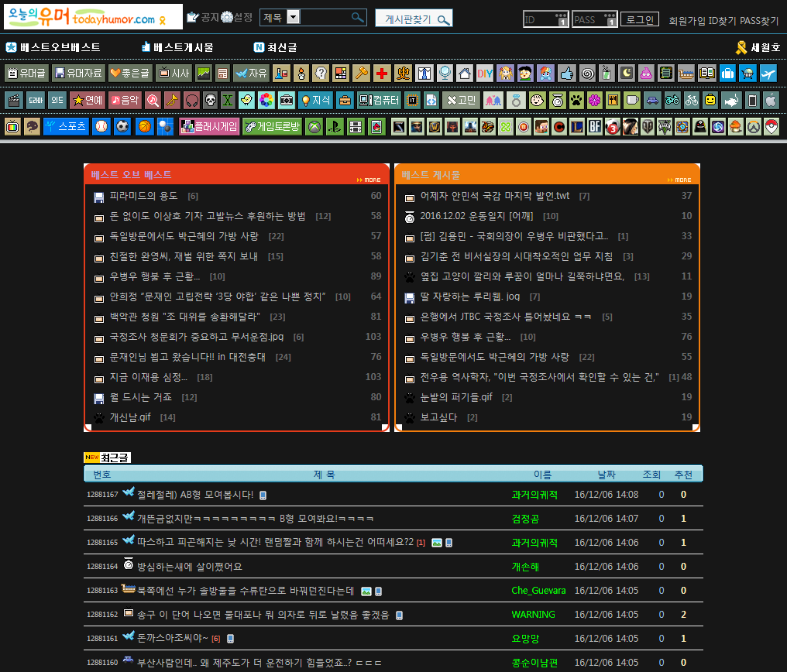
Task: Open the soccer ball sports board
Action: coord(122,127)
